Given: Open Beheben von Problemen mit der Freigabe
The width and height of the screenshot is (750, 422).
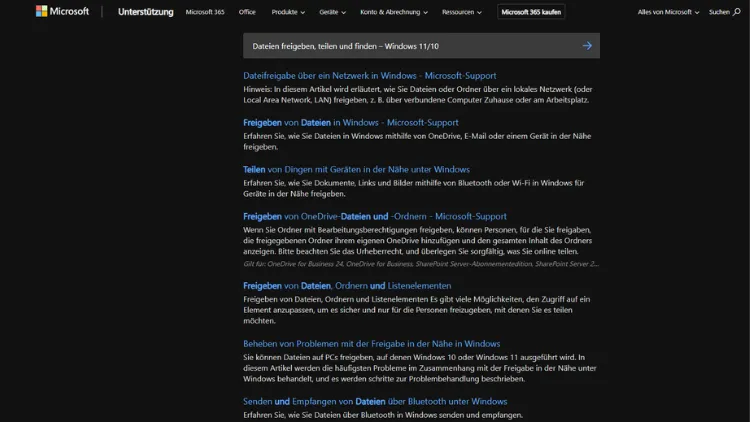Looking at the screenshot, I should pyautogui.click(x=372, y=344).
